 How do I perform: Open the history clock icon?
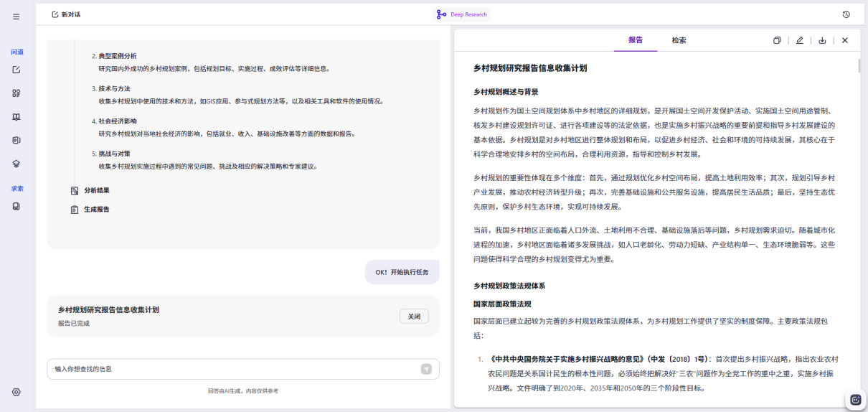846,14
